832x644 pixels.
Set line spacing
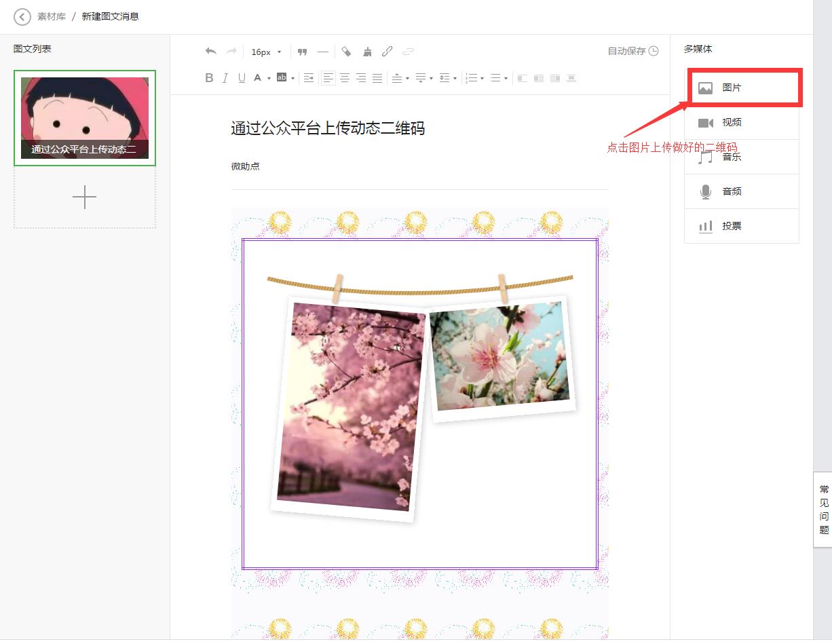tap(445, 78)
